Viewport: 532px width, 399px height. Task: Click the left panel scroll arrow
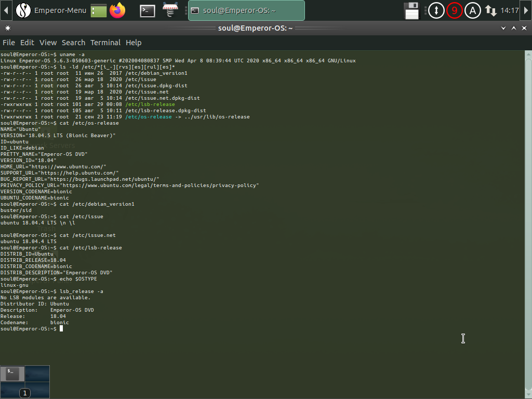(x=6, y=10)
